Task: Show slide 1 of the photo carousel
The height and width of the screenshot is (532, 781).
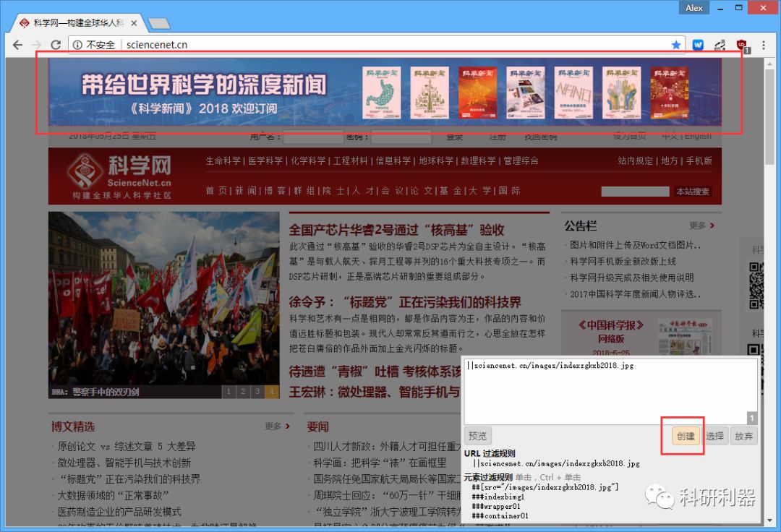Action: 229,392
